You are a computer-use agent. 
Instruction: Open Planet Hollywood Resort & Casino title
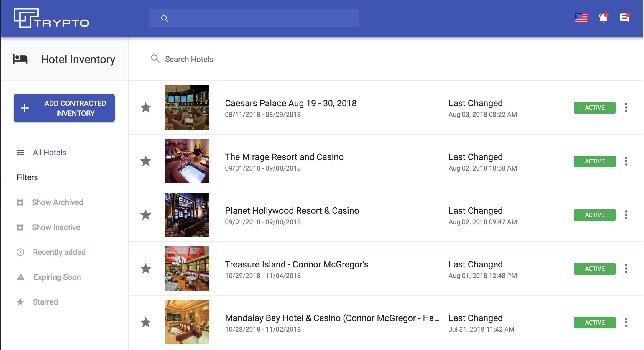pos(292,210)
